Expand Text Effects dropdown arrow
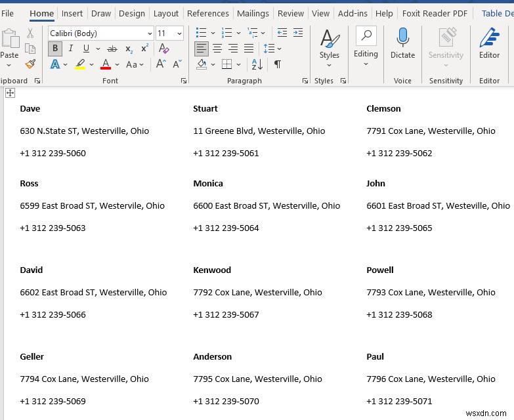The image size is (514, 420). [65, 64]
